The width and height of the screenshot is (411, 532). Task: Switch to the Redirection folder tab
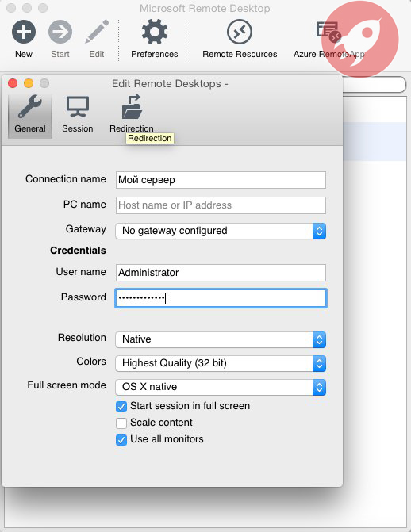132,114
